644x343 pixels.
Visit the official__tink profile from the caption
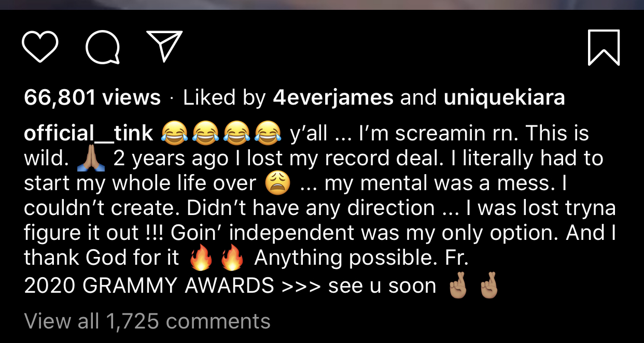tap(89, 133)
